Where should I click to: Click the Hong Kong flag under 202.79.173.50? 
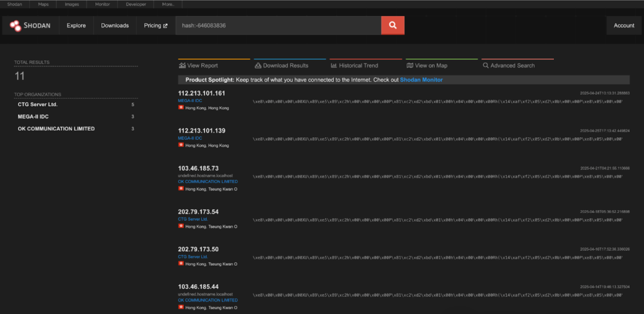point(181,263)
